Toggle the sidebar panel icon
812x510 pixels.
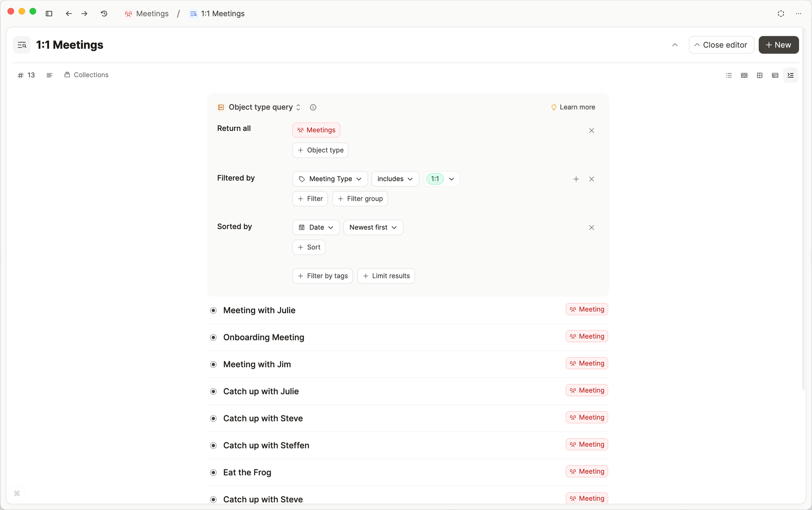pyautogui.click(x=49, y=14)
